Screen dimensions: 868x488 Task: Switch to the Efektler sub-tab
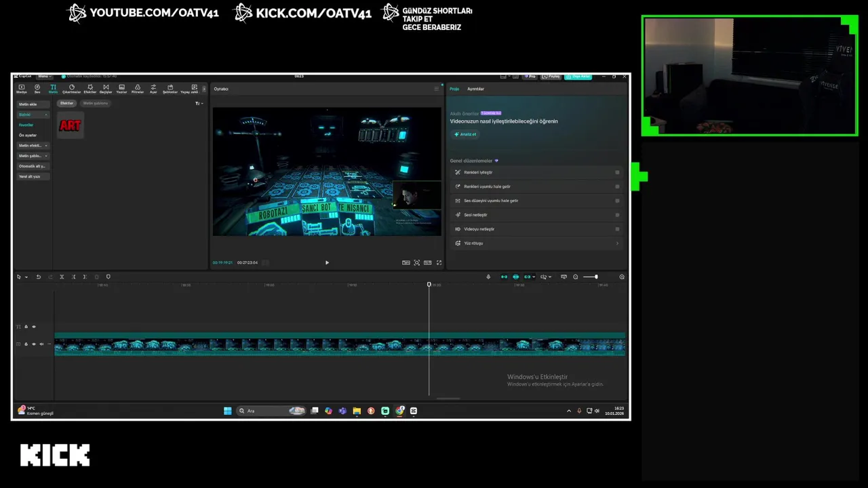click(66, 103)
